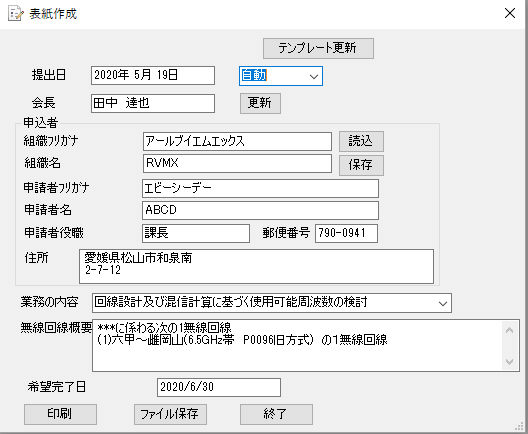Click the 保存 button
Screen dimensions: 528x434
(x=361, y=165)
